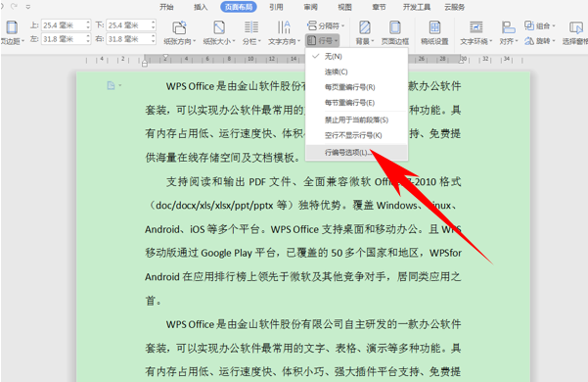Open the 纸张方向 orientation icon
The width and height of the screenshot is (588, 382).
click(x=180, y=27)
